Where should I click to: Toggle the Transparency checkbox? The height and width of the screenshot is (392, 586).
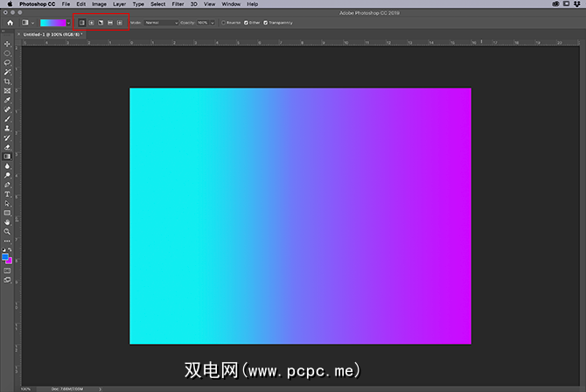click(266, 22)
